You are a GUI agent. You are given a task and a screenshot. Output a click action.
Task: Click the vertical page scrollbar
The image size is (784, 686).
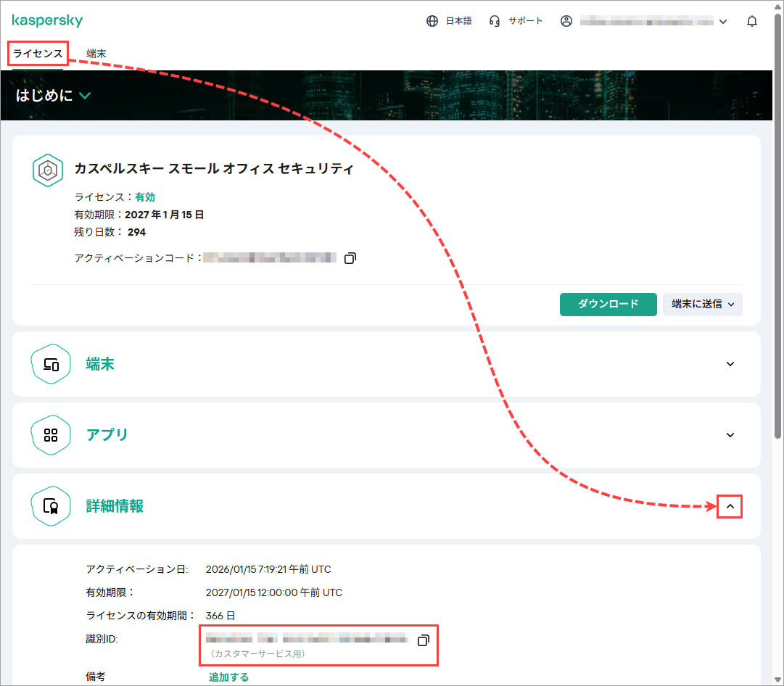tap(777, 225)
